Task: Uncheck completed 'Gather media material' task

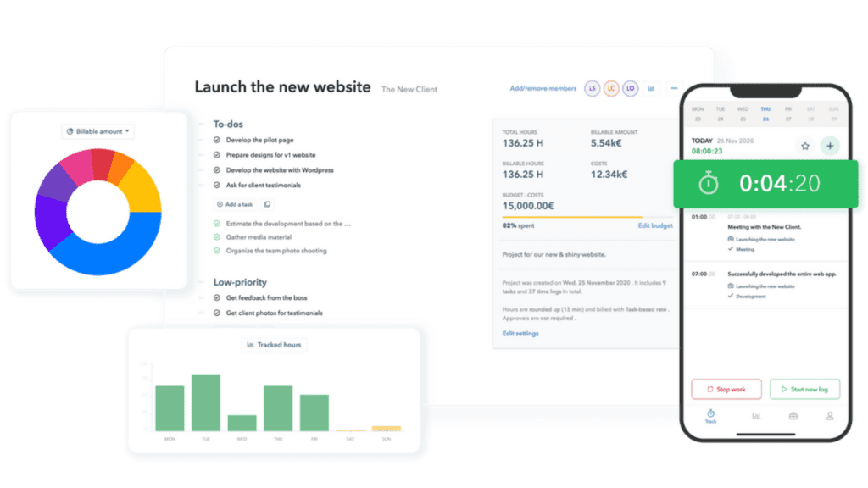Action: click(217, 237)
